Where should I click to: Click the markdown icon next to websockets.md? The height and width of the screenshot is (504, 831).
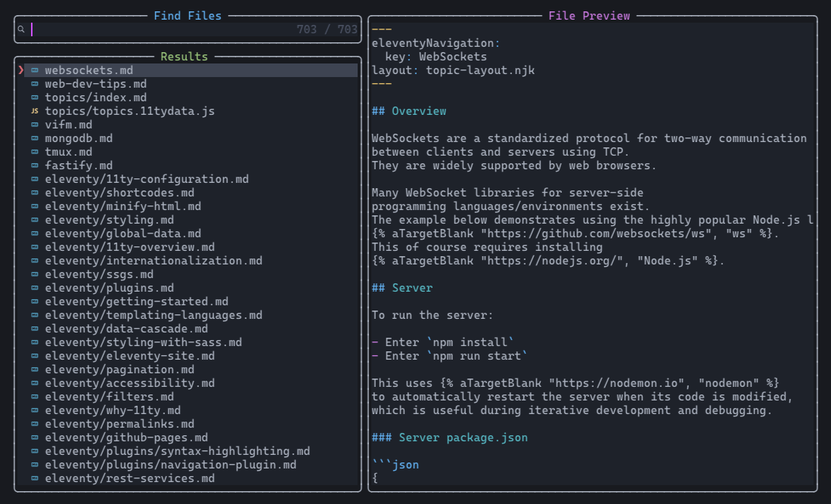pyautogui.click(x=34, y=70)
